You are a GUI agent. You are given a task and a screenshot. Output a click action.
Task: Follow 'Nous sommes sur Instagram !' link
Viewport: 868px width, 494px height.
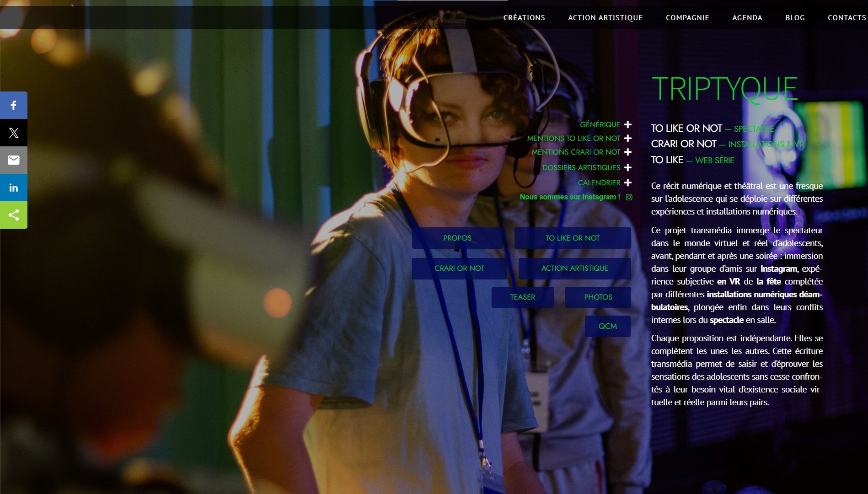click(570, 197)
